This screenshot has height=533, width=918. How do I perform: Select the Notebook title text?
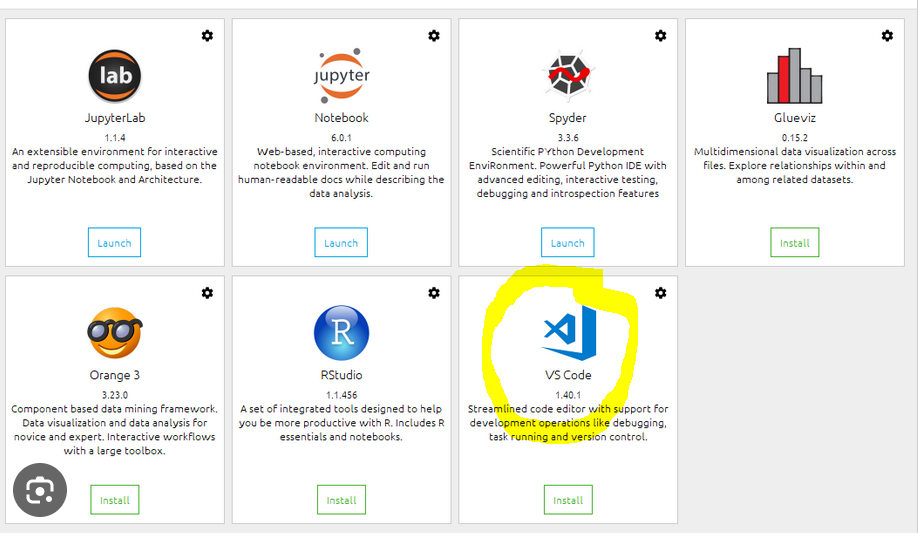[341, 118]
